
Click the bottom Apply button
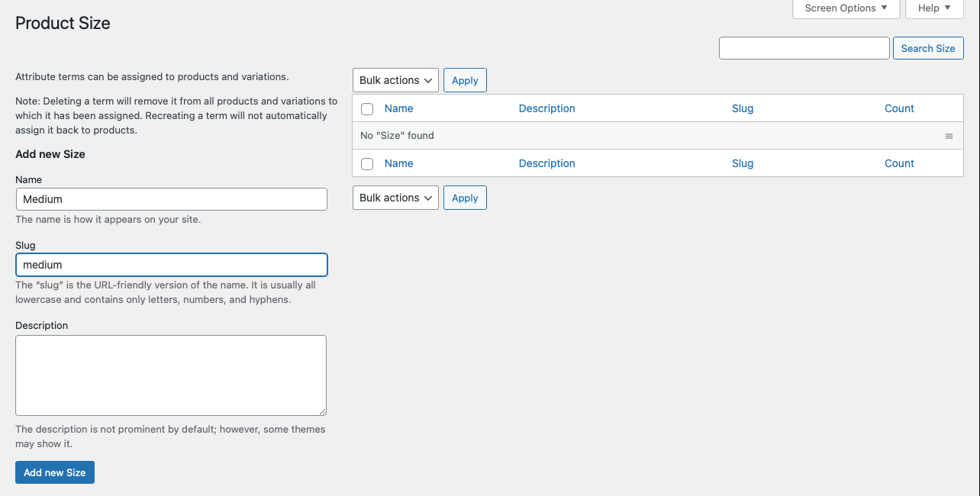[x=465, y=197]
